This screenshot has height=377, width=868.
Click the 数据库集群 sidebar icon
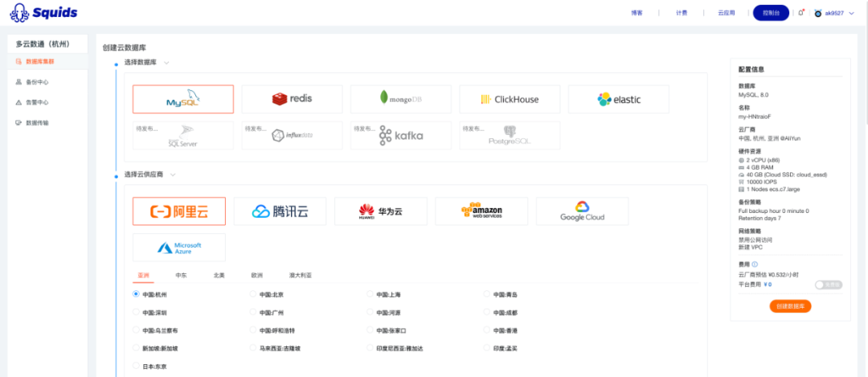coord(18,61)
